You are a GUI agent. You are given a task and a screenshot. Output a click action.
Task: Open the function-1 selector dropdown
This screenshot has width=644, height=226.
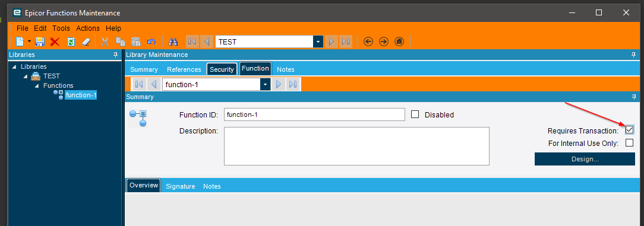click(266, 84)
